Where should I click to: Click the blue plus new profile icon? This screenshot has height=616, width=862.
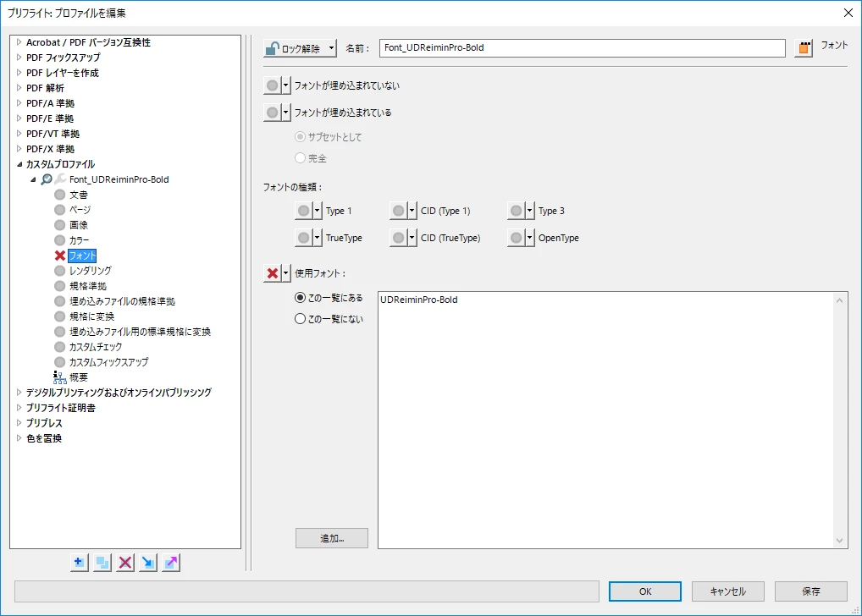79,562
